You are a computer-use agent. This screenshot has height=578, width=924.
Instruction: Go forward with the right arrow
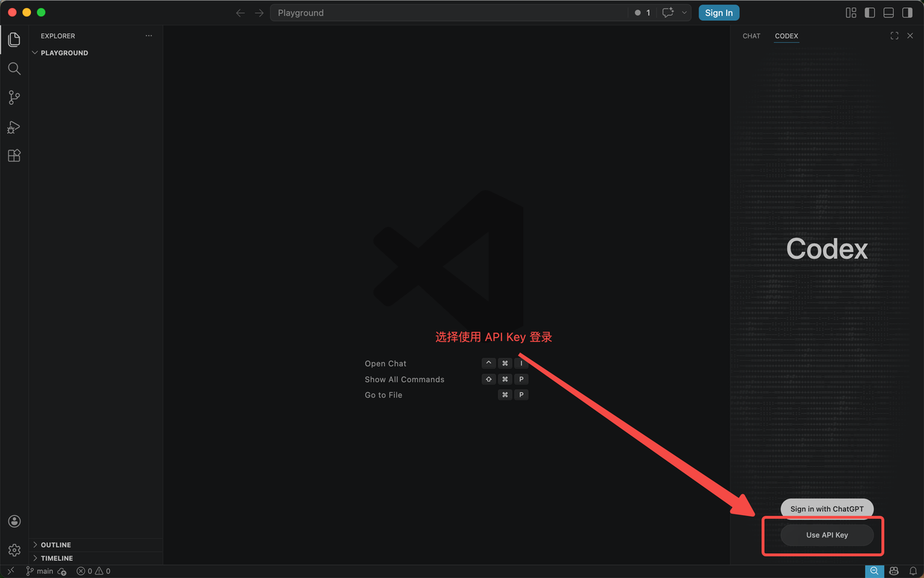tap(259, 13)
